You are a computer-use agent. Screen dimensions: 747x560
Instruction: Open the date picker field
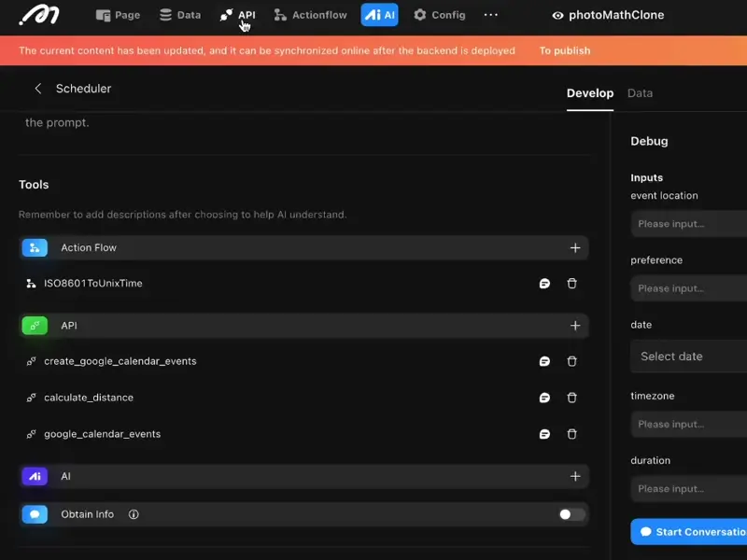point(689,357)
